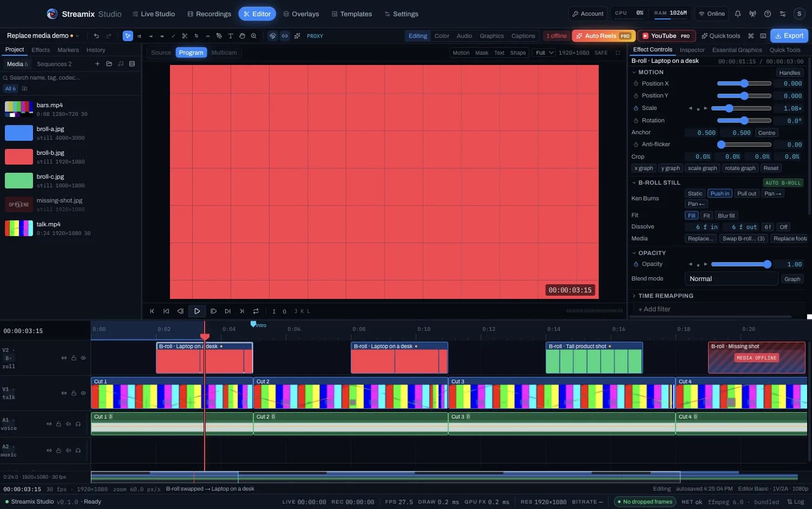Click the Centre anchor button
The image size is (812, 509).
pyautogui.click(x=767, y=133)
